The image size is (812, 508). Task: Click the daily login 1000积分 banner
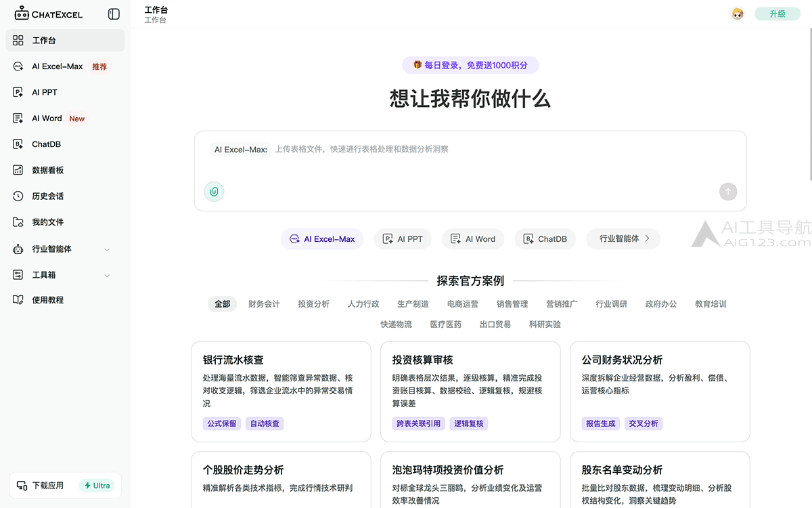[470, 65]
